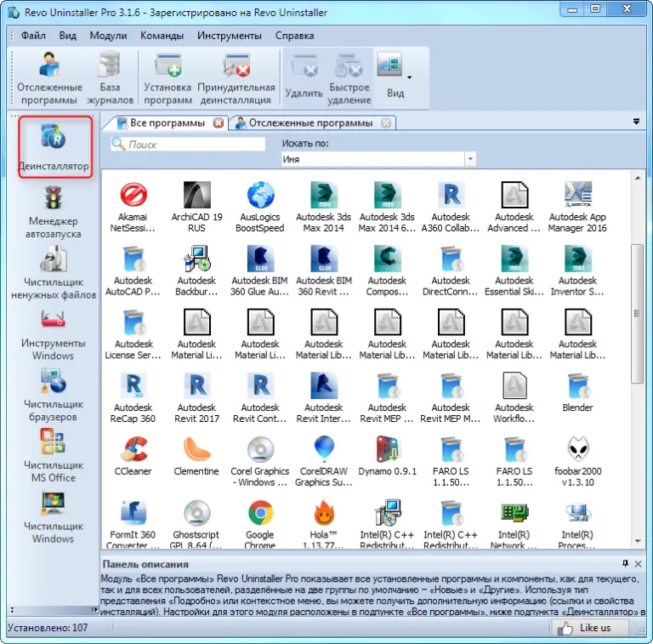Click the Поиск search field

(188, 145)
